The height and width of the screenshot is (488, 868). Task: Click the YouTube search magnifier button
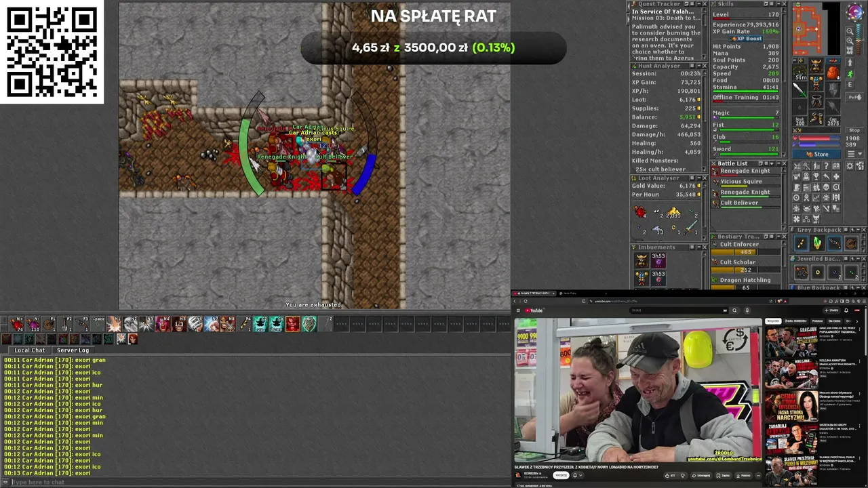[734, 310]
